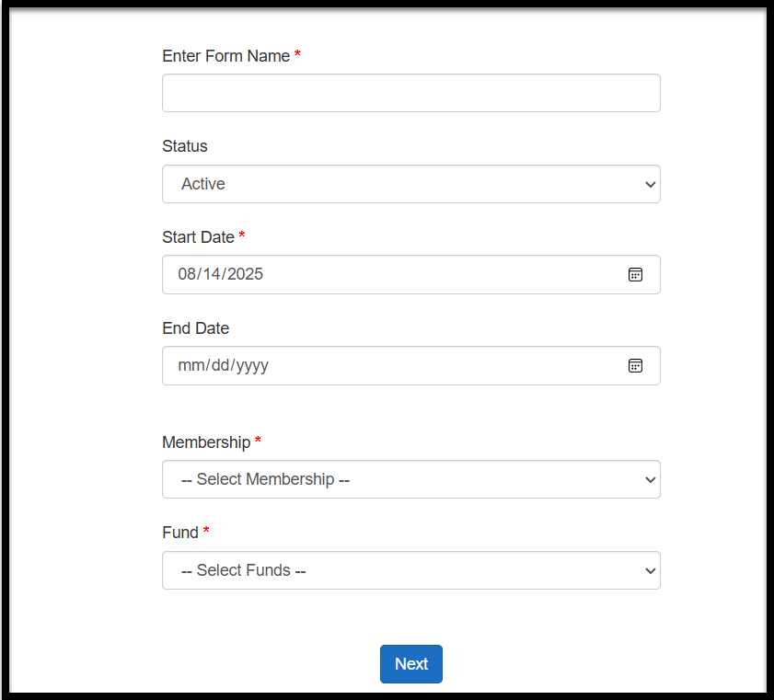Open the Status dropdown showing Active

point(411,184)
